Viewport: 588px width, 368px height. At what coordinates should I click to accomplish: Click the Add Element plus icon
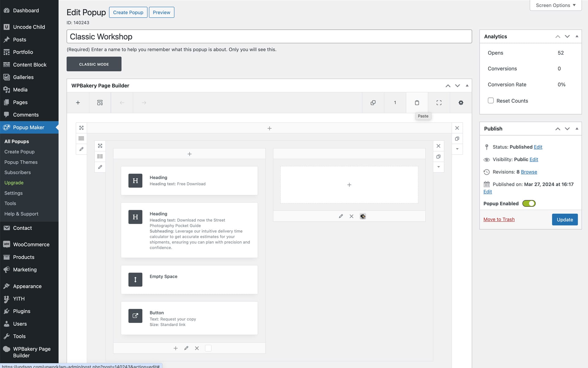point(78,103)
